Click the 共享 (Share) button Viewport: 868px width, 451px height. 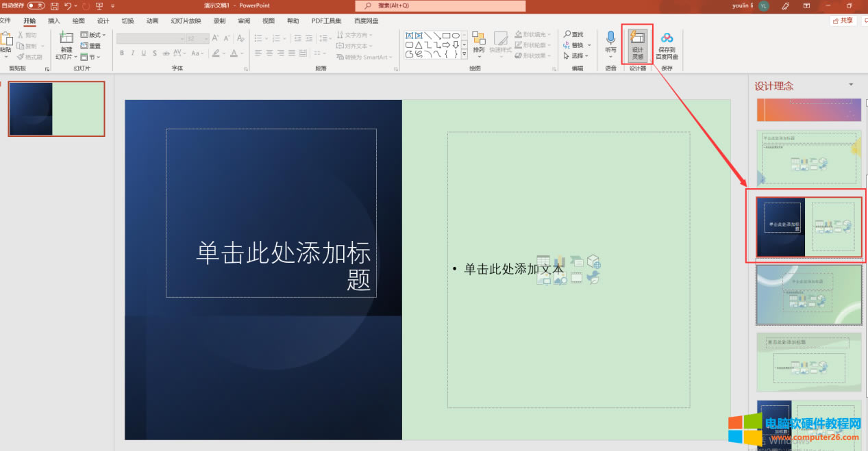843,20
